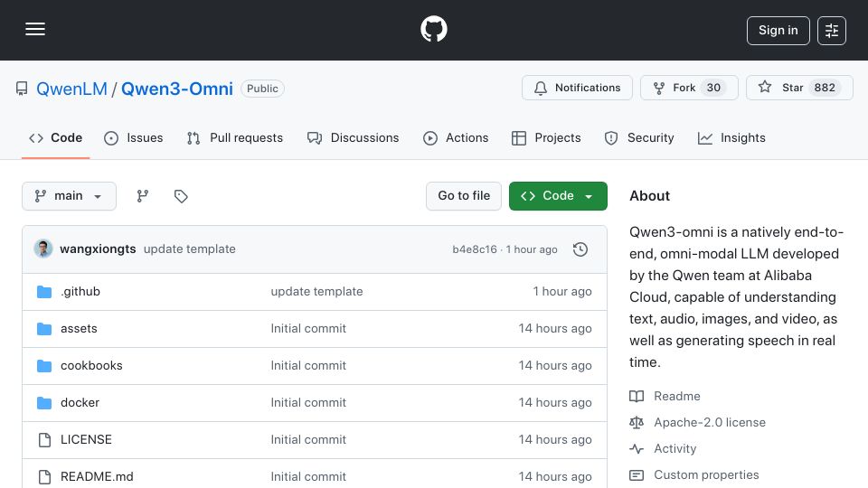868x488 pixels.
Task: Open the assets folder
Action: [79, 329]
